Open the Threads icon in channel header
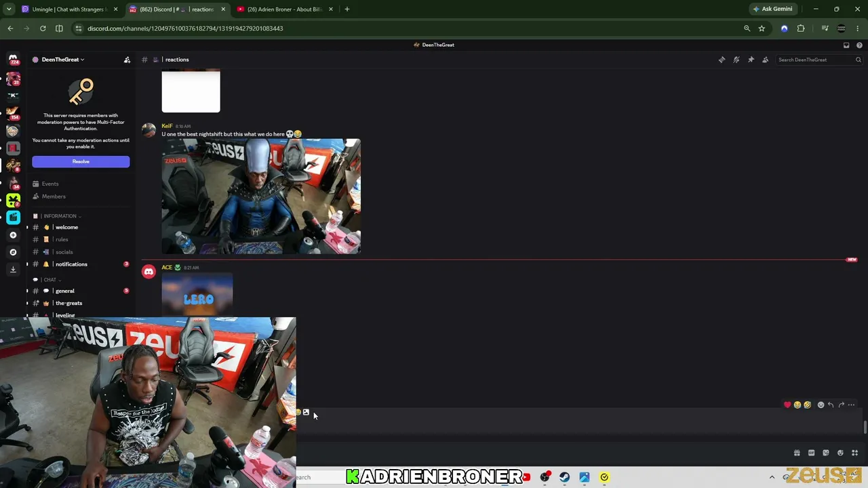The image size is (868, 488). (722, 60)
